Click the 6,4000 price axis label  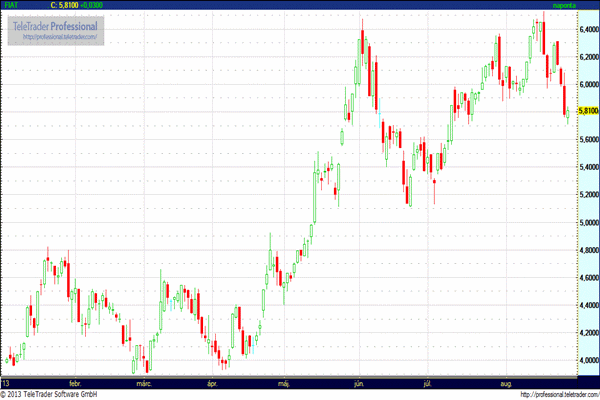tap(588, 29)
